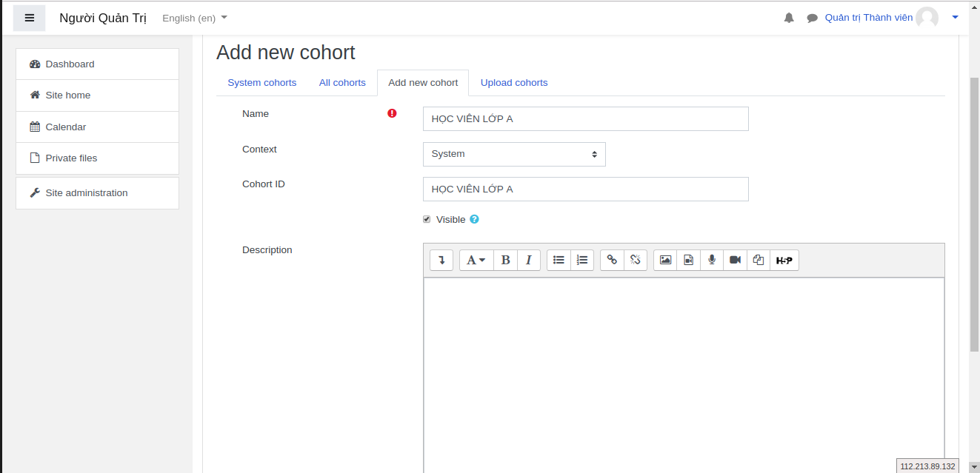Screen dimensions: 980x473
Task: Record video using the camera tool
Action: point(735,260)
